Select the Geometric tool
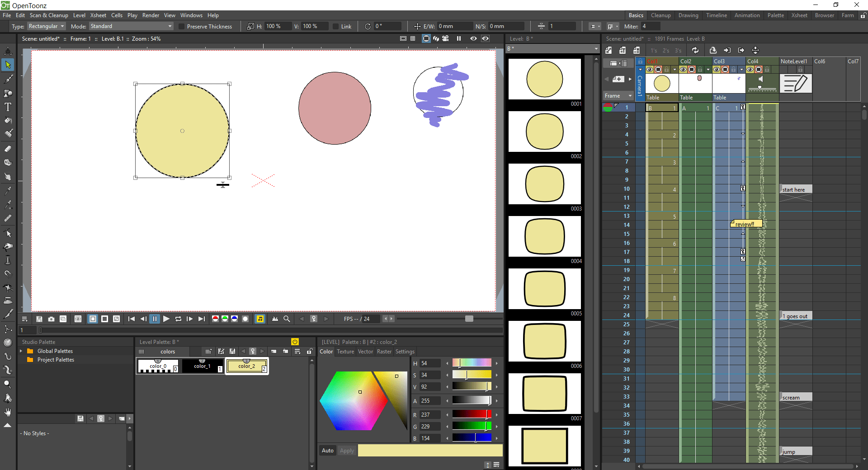The image size is (868, 470). (x=8, y=94)
